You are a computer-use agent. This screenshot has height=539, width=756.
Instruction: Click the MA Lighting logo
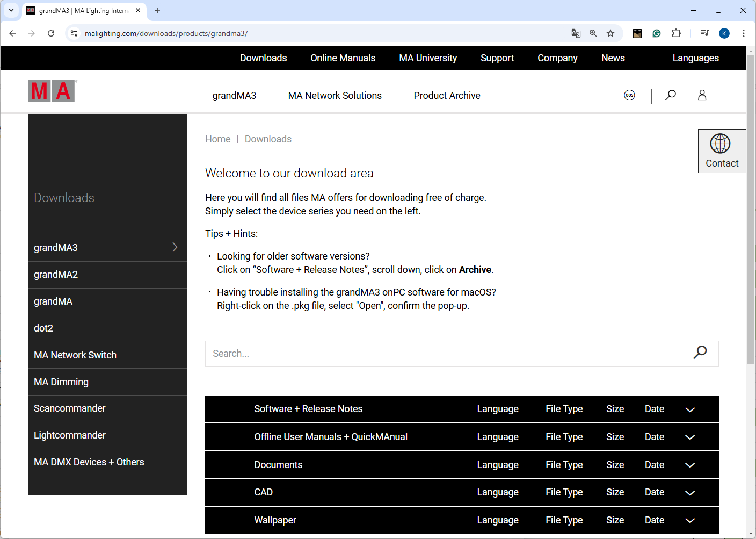[52, 91]
